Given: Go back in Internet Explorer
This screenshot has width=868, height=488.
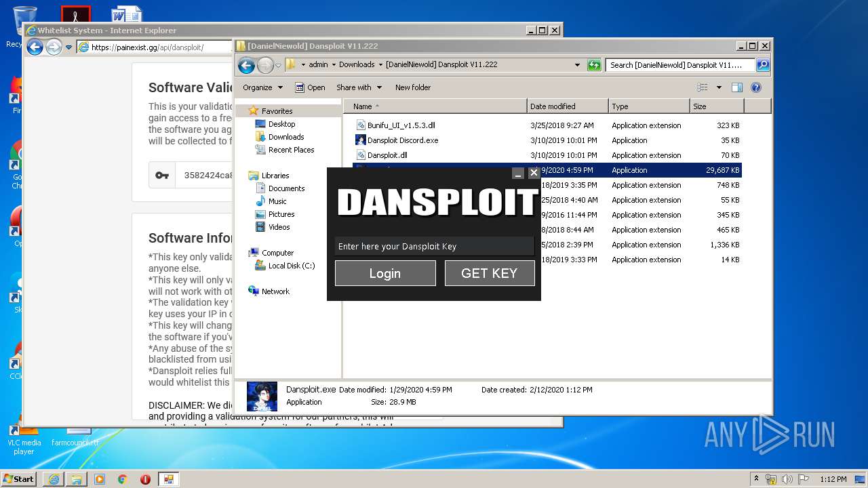Looking at the screenshot, I should click(35, 47).
